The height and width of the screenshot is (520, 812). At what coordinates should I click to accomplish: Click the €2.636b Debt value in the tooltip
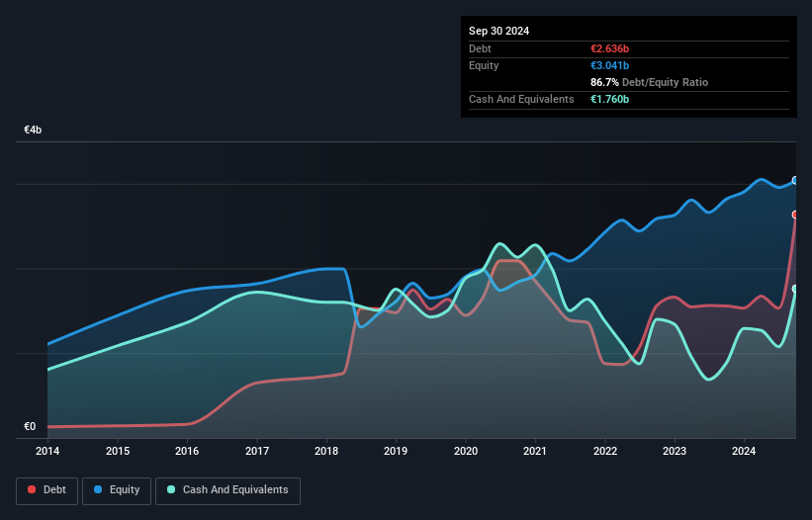(609, 48)
